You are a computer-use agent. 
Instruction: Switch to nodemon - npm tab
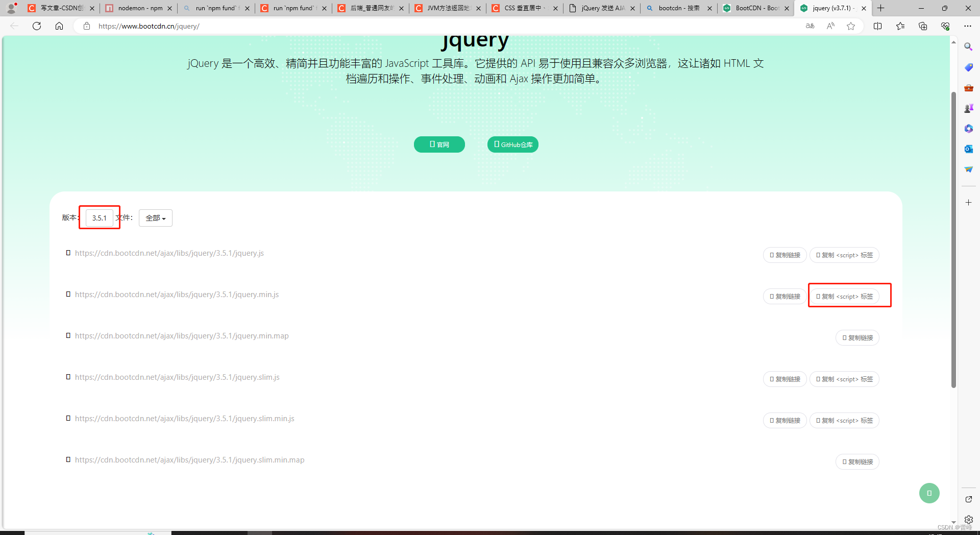click(138, 8)
